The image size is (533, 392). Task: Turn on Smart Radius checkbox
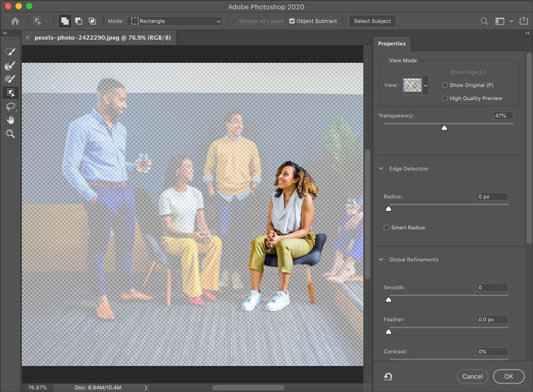pos(387,228)
